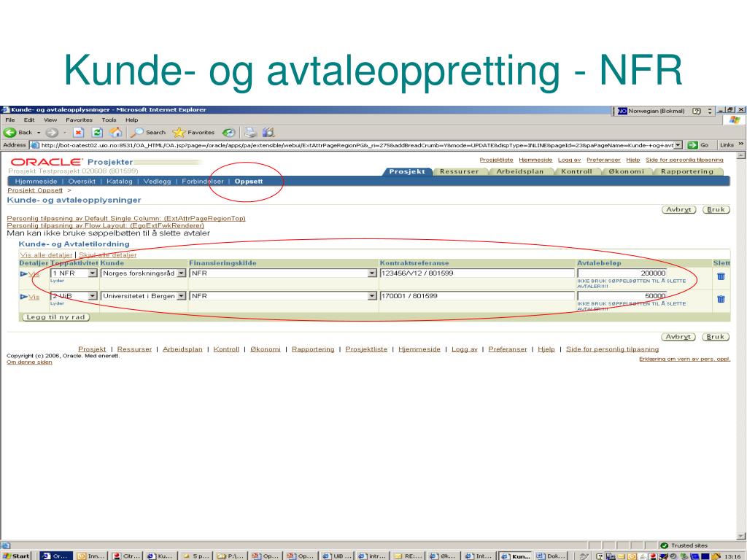The width and height of the screenshot is (747, 560).
Task: Switch to the Ressurser tab
Action: (460, 171)
